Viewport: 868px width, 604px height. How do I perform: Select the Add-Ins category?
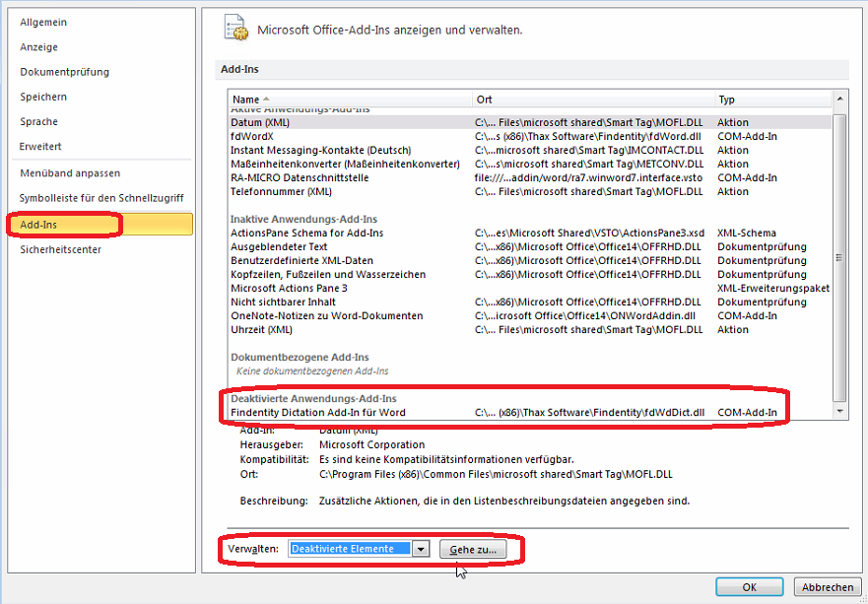(100, 225)
